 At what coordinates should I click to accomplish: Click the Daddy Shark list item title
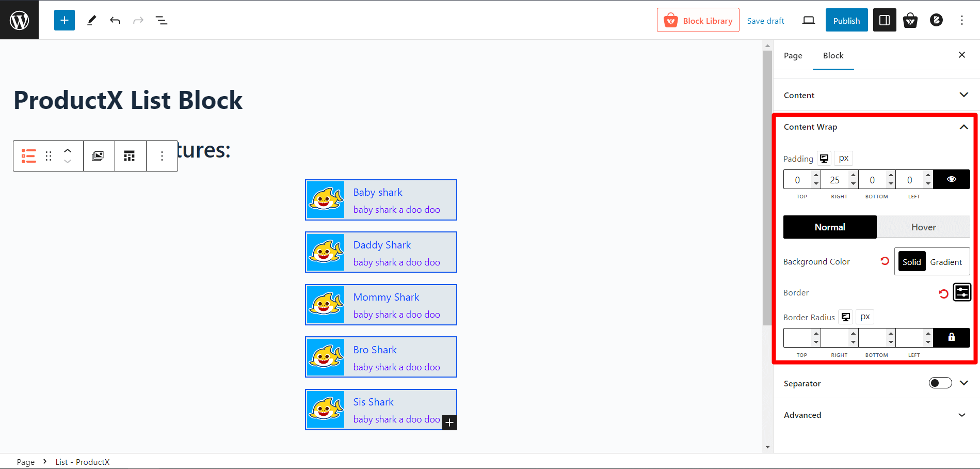(x=382, y=245)
